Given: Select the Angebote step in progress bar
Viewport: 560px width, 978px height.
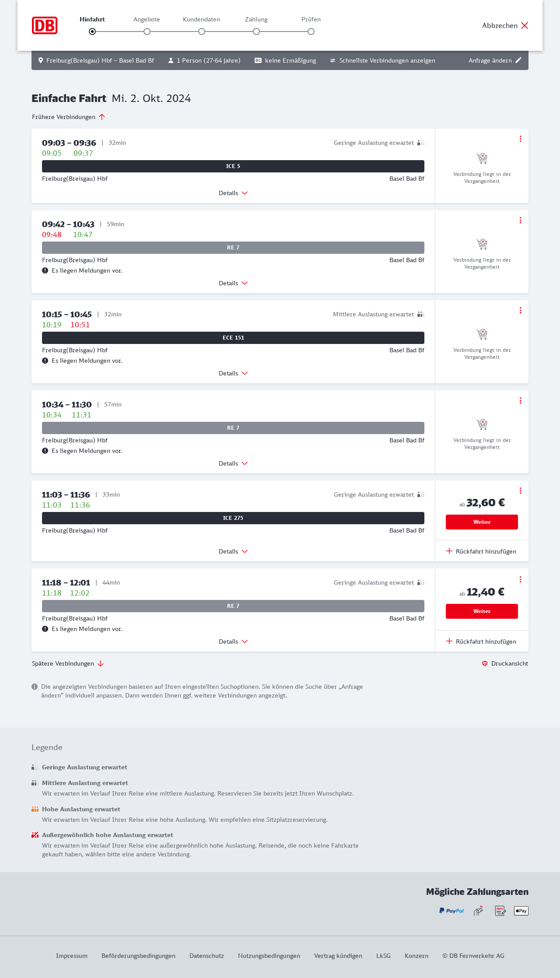Looking at the screenshot, I should 147,31.
